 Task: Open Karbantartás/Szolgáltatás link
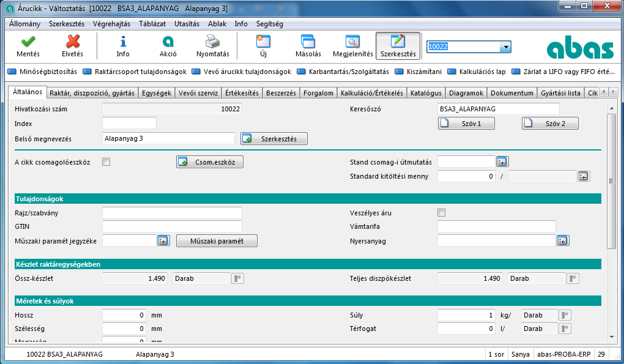pyautogui.click(x=343, y=72)
